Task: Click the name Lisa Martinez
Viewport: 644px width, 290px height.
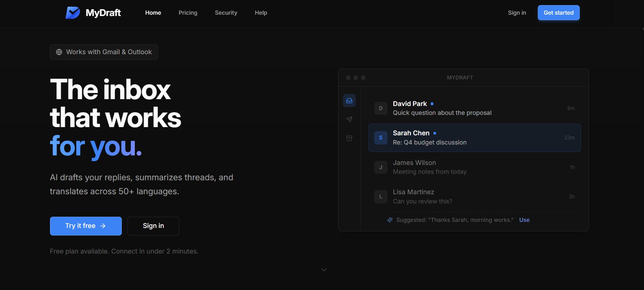Action: tap(413, 192)
